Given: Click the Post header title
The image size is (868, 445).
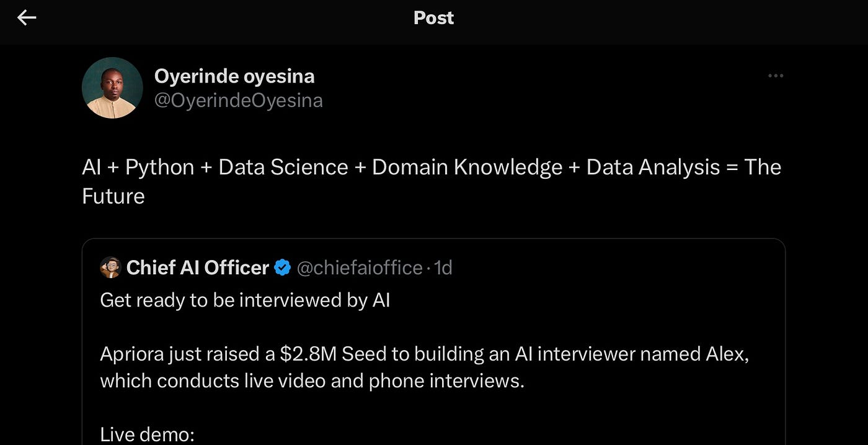Looking at the screenshot, I should pos(433,18).
